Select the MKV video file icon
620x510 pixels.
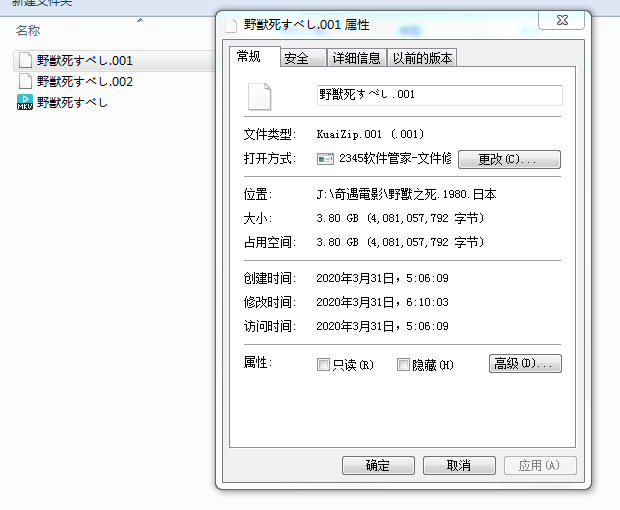26,102
